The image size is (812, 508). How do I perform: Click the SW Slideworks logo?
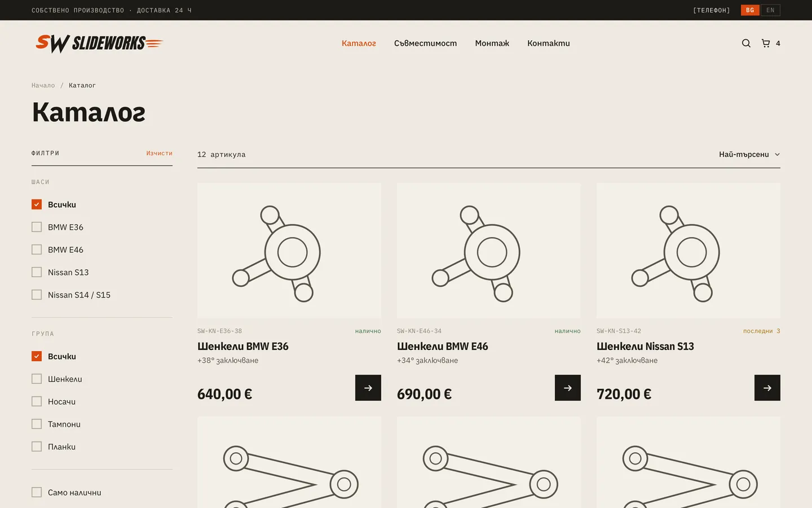click(99, 43)
